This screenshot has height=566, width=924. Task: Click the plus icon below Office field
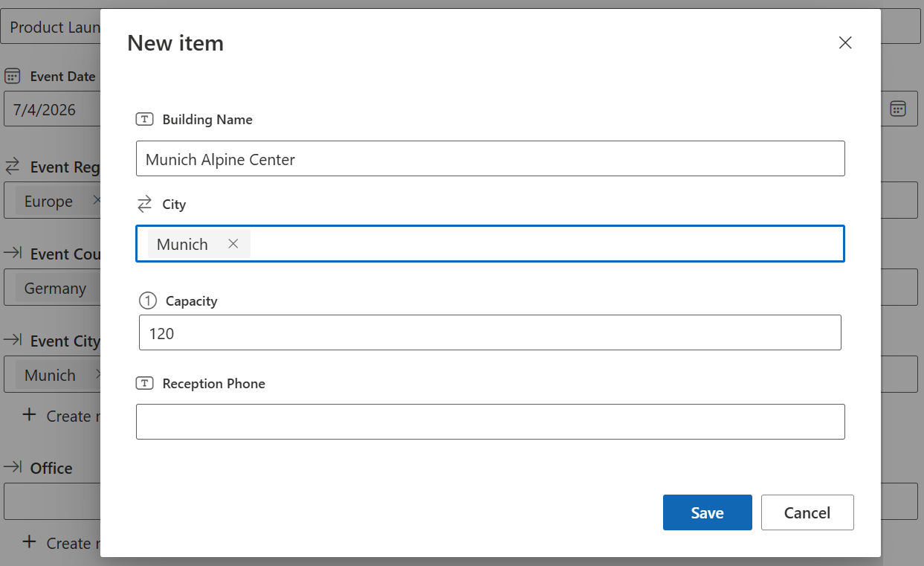coord(29,542)
